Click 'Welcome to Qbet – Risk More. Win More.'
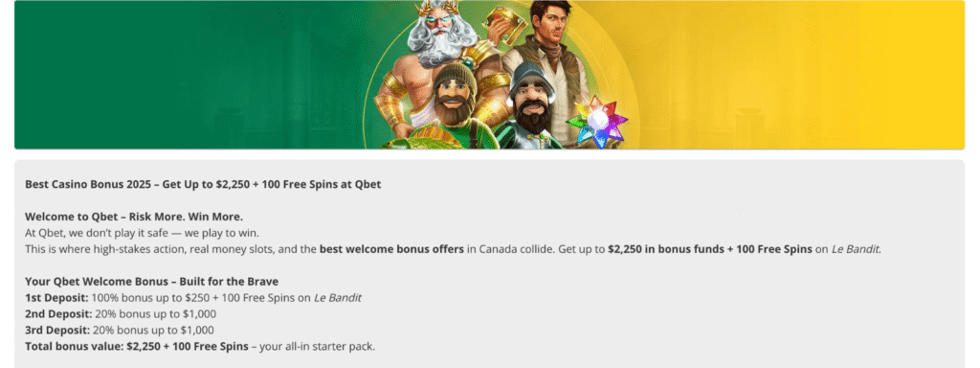 click(134, 217)
